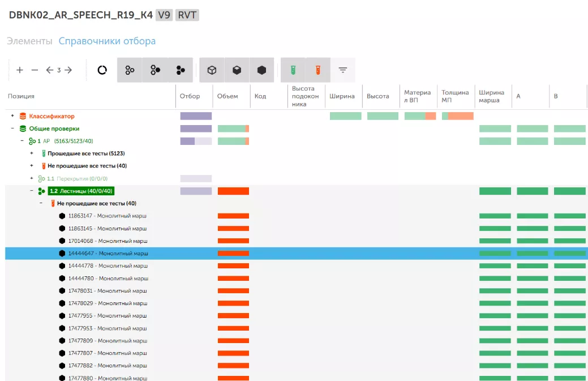This screenshot has height=381, width=588.
Task: Toggle the all-filled circles group filter
Action: click(181, 70)
